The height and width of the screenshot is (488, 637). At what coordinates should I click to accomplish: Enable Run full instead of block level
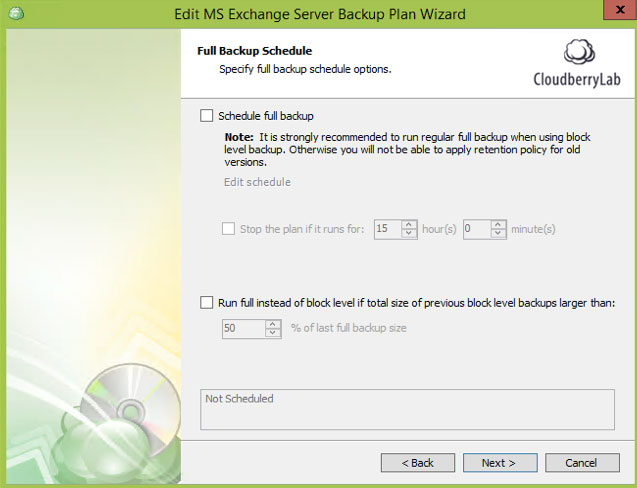point(206,303)
